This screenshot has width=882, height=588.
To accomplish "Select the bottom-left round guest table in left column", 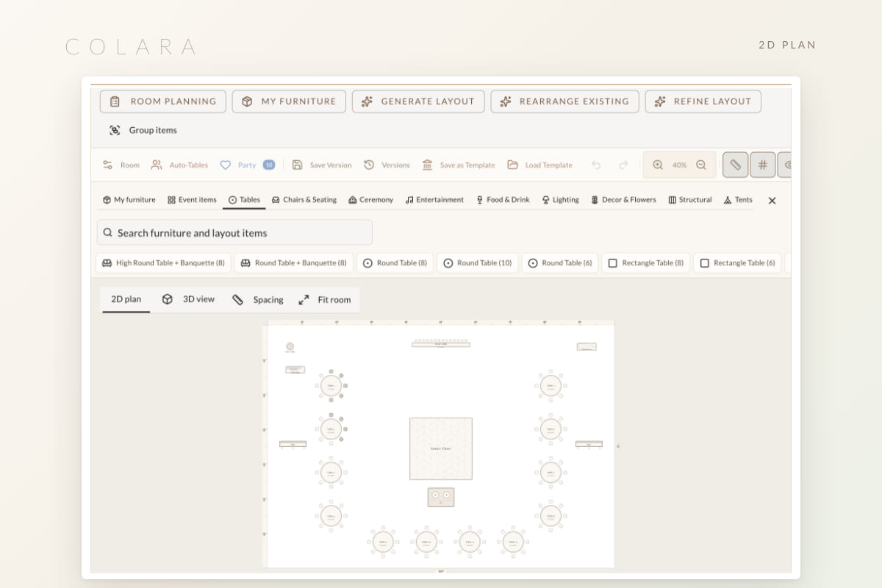I will click(x=331, y=514).
